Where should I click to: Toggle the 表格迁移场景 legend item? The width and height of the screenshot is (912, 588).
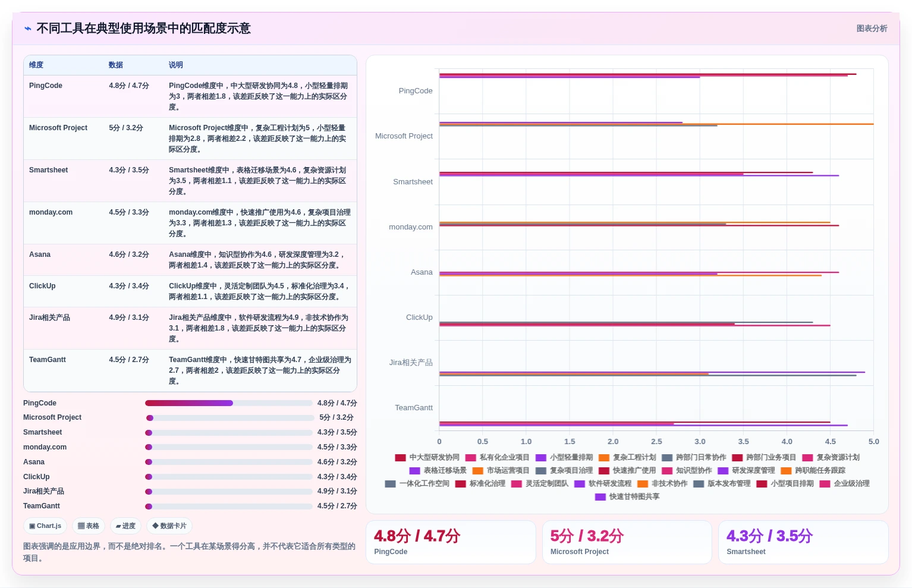pos(438,471)
